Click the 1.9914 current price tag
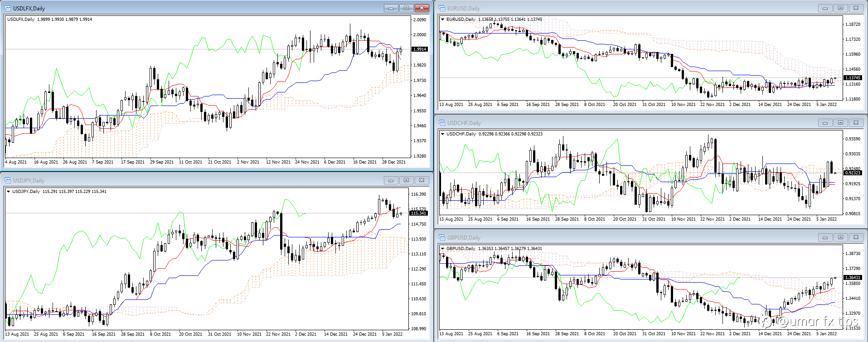The image size is (868, 342). click(x=419, y=49)
